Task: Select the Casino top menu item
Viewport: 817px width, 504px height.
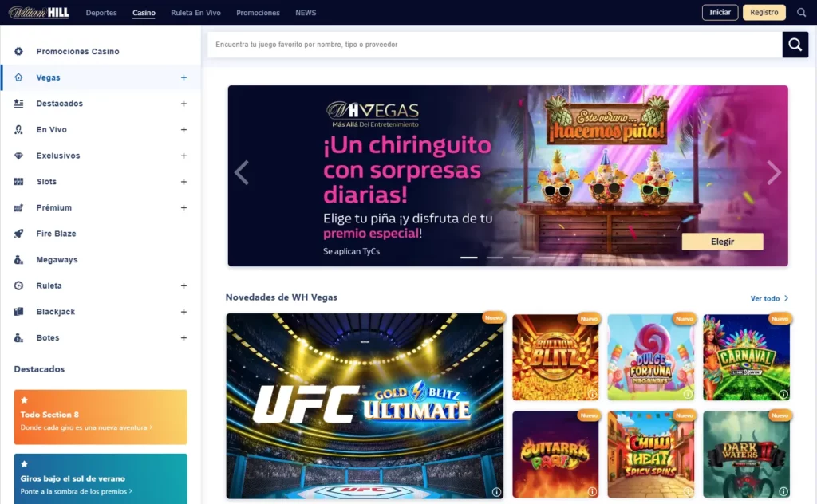Action: 144,13
